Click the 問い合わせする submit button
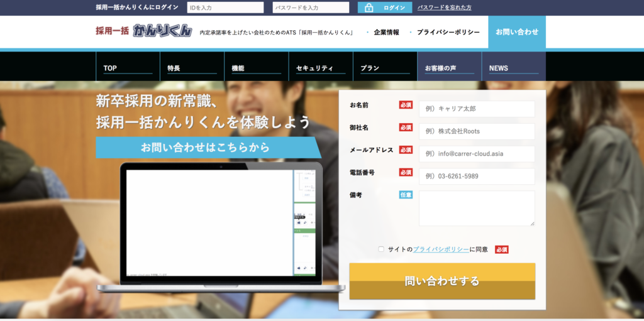 [442, 281]
